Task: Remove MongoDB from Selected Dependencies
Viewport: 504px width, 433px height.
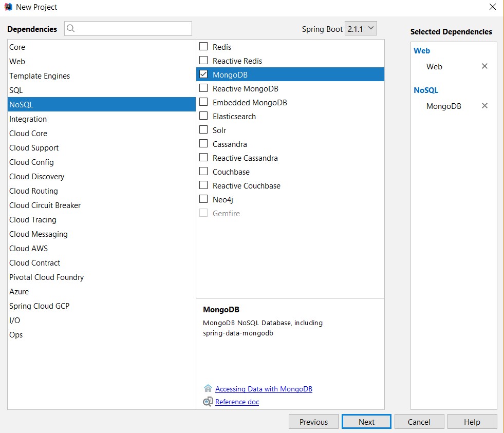Action: tap(484, 106)
